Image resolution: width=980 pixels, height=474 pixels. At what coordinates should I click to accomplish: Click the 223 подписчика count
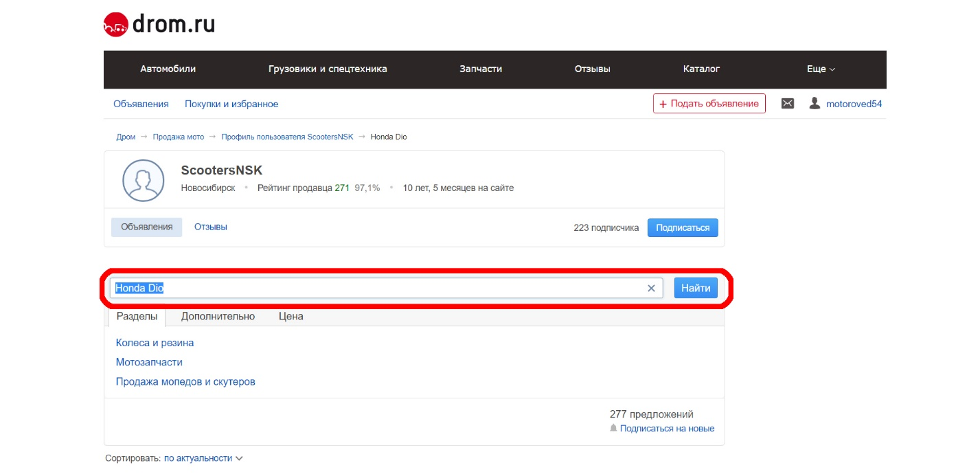click(x=606, y=227)
